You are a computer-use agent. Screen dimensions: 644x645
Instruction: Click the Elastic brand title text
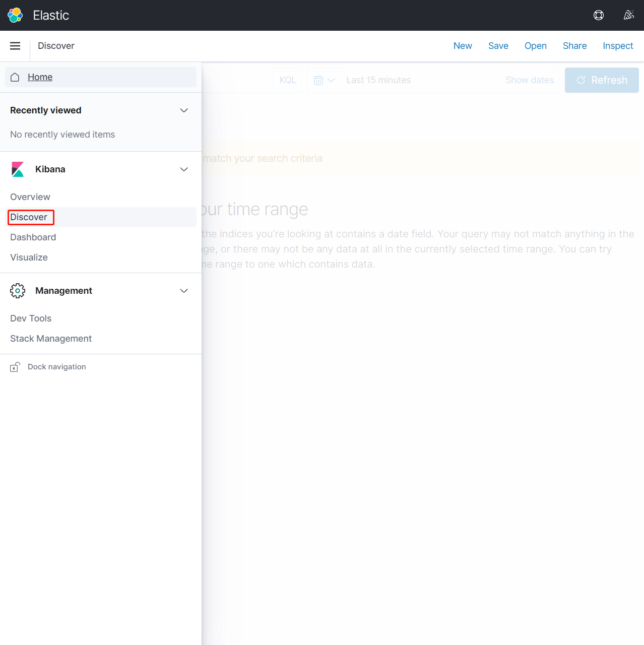click(51, 15)
